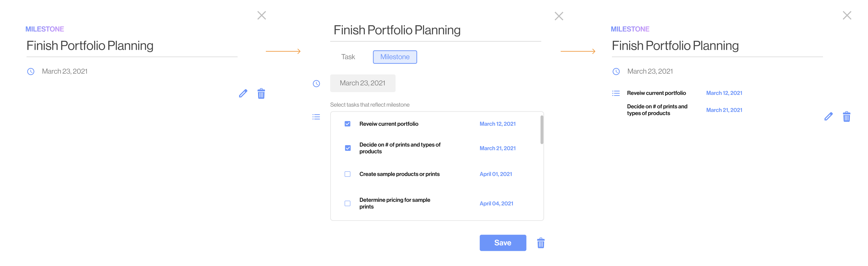
Task: Click task list icon in edit dialog
Action: [x=316, y=117]
